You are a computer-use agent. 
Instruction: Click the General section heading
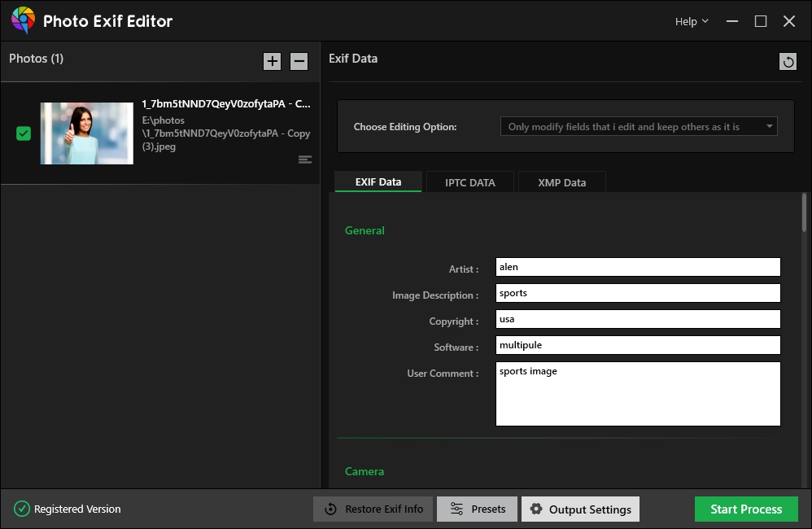365,230
